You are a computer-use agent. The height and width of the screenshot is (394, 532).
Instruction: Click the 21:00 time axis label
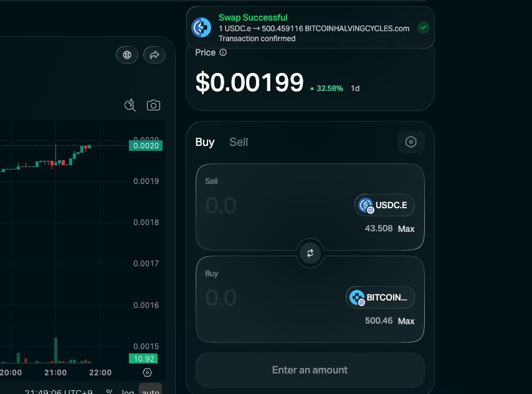coord(55,373)
